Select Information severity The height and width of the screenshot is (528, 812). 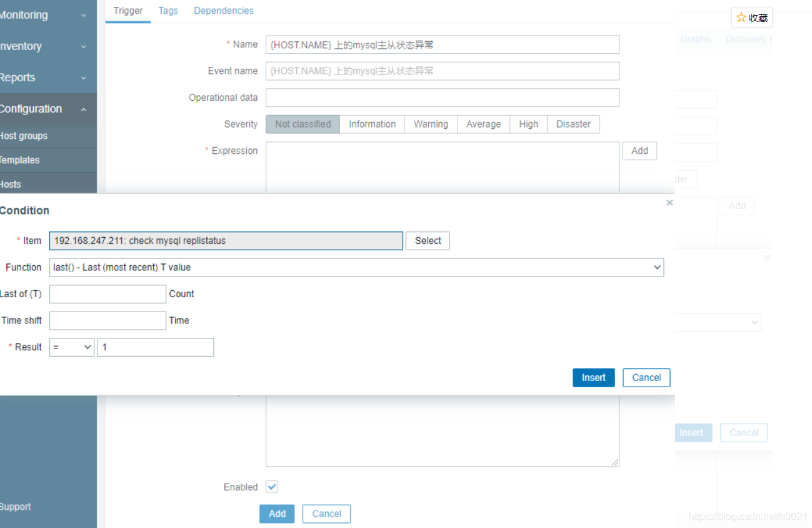click(x=372, y=124)
